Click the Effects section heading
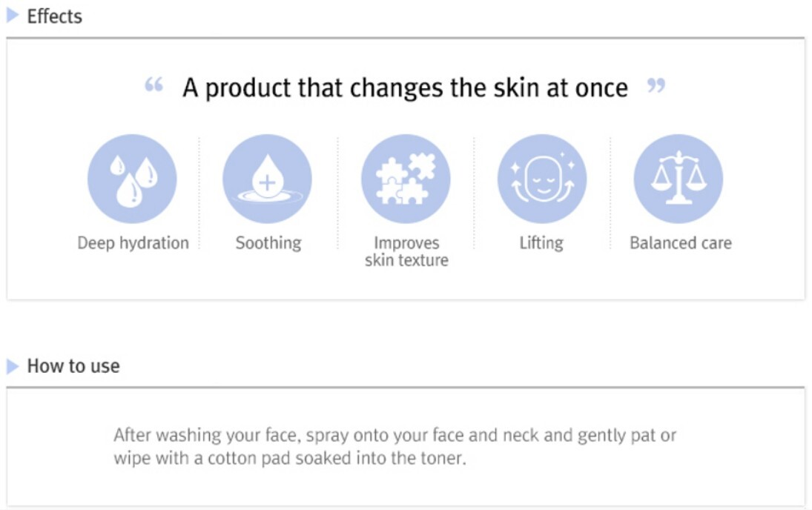The width and height of the screenshot is (812, 510). [x=54, y=16]
